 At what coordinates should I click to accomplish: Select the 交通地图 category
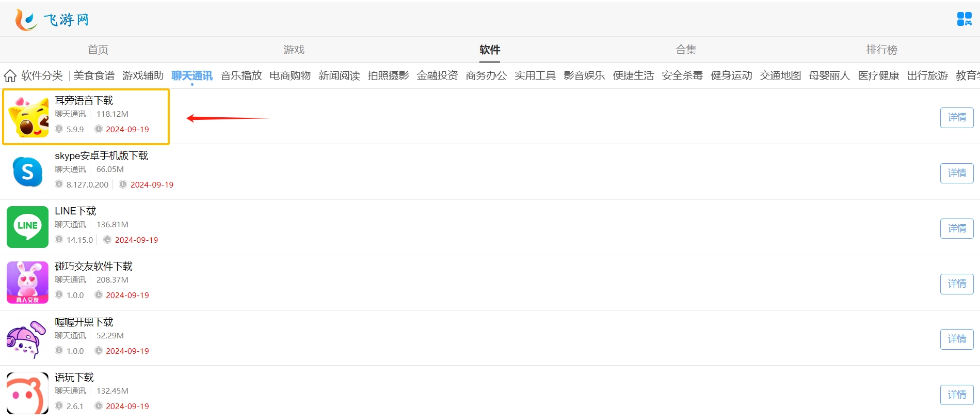pos(780,75)
